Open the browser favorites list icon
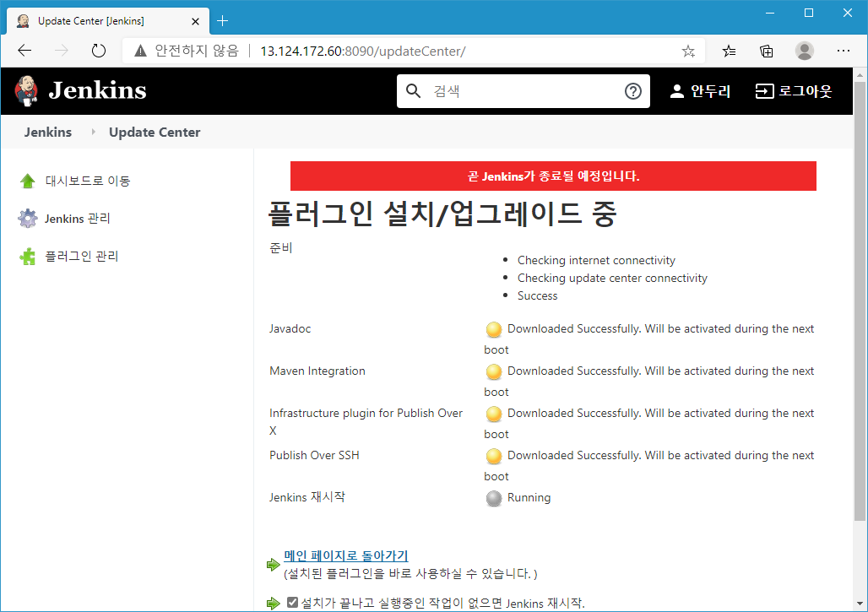 [729, 51]
